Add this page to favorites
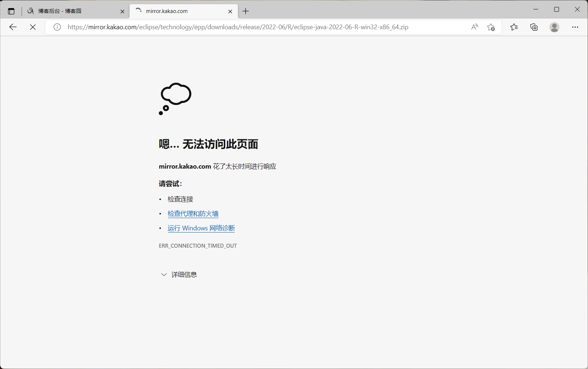The width and height of the screenshot is (588, 369). tap(491, 27)
